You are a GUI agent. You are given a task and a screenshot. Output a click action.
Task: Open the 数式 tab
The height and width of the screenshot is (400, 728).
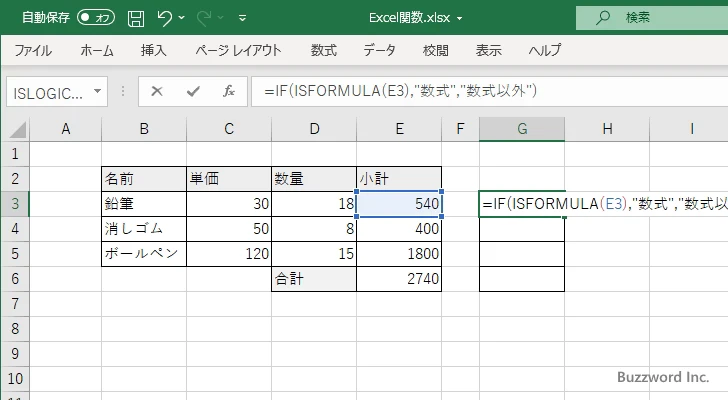tap(324, 50)
